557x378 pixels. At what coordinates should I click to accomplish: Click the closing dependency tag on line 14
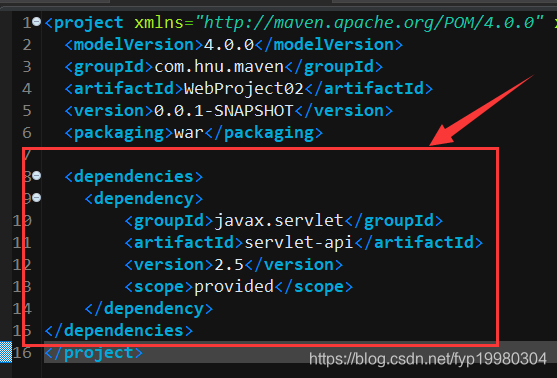(x=148, y=309)
